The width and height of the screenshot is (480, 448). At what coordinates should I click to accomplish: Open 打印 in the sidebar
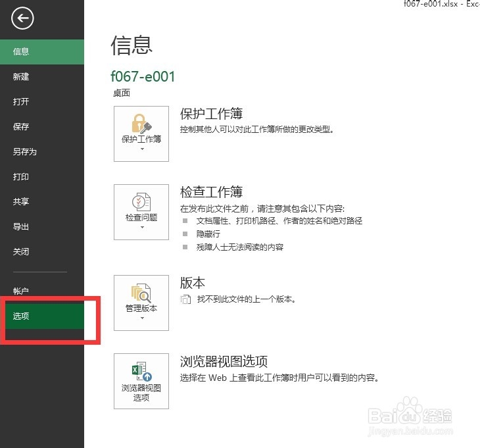coord(42,177)
